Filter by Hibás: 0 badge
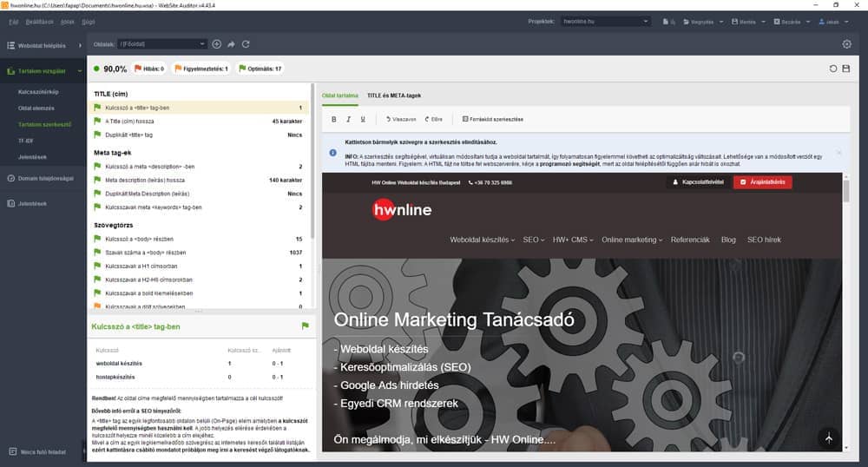Screen dimensions: 868x467 [149, 69]
